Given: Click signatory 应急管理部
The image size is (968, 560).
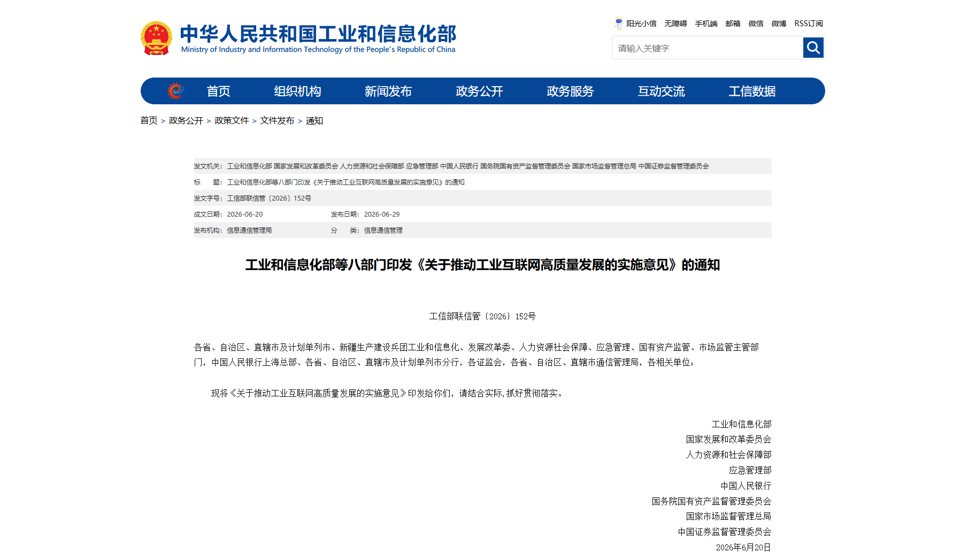Looking at the screenshot, I should [750, 471].
